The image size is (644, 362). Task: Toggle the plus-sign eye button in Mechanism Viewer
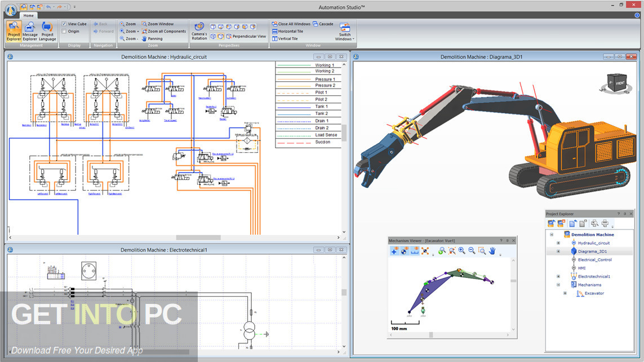(394, 251)
